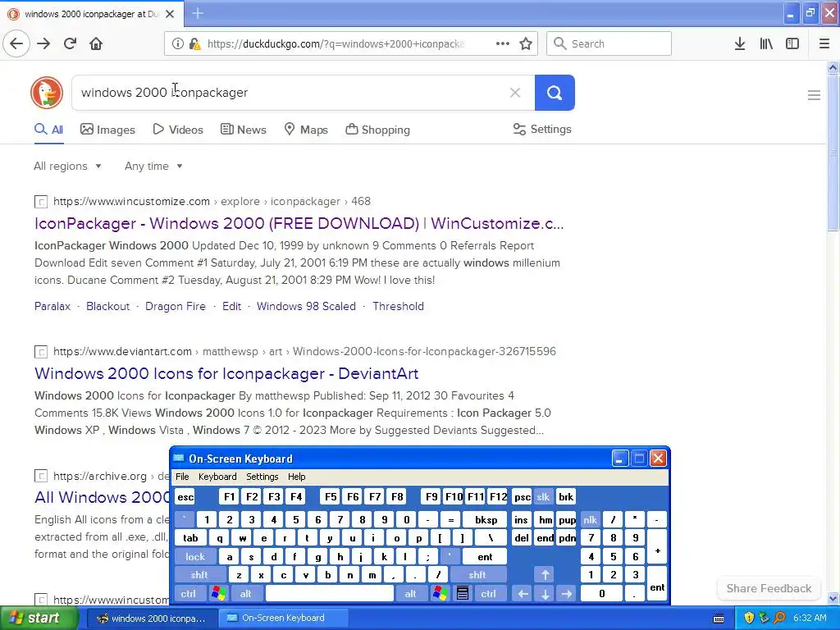
Task: Click the DuckDuckGo logo
Action: point(47,93)
